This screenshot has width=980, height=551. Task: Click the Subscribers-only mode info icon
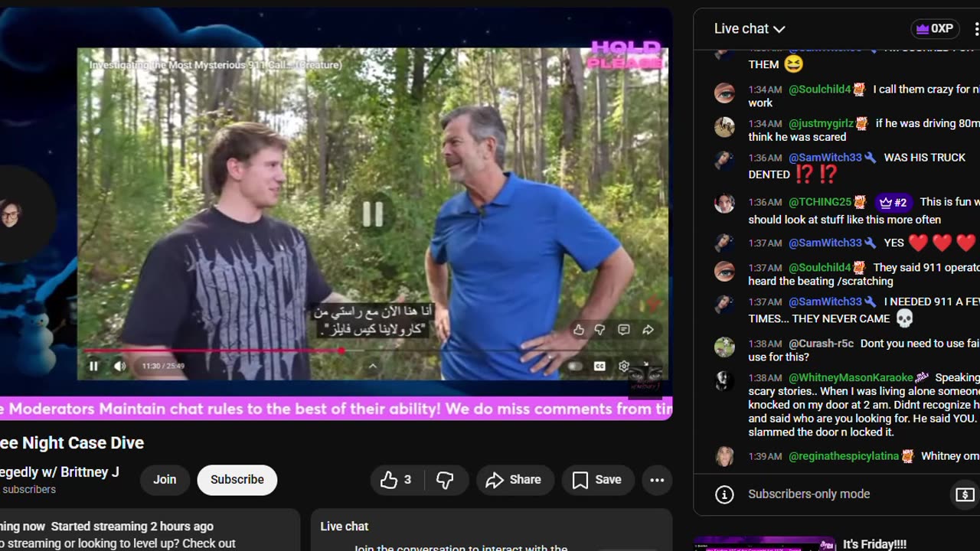tap(724, 494)
